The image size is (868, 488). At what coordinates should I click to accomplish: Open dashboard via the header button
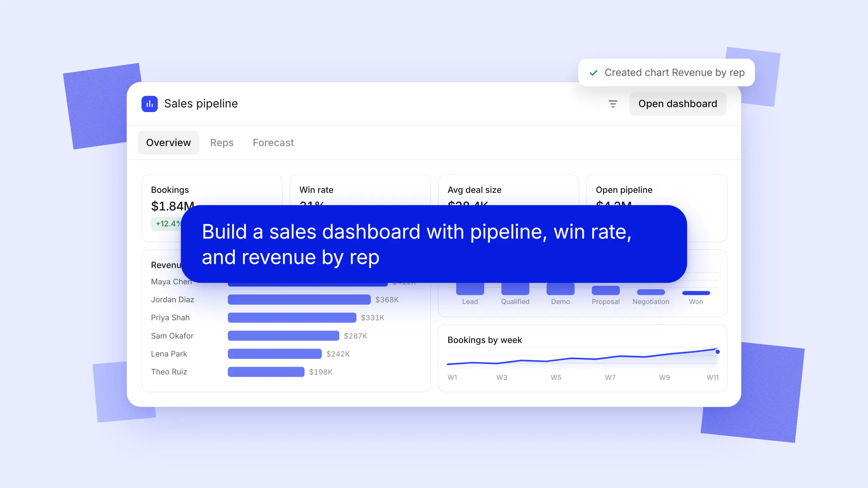coord(677,104)
